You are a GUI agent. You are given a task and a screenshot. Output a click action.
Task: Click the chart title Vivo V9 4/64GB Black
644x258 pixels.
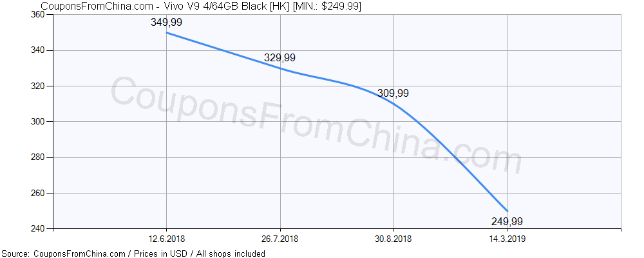coord(216,6)
